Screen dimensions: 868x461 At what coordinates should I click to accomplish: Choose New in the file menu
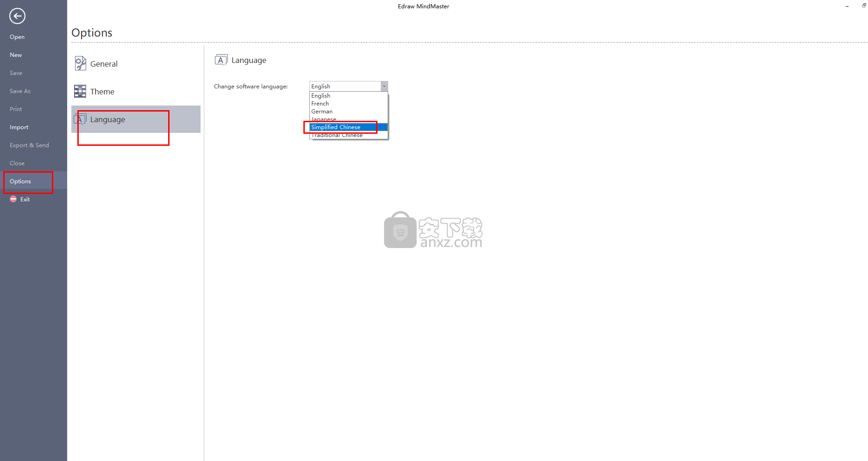33,55
